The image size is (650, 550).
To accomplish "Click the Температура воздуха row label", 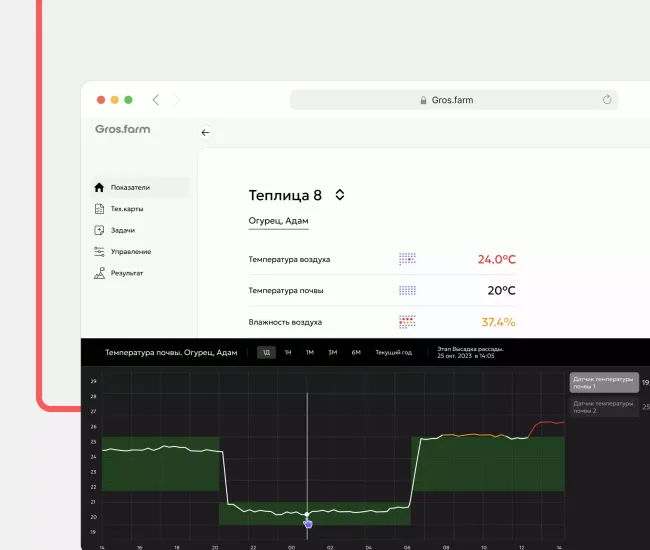I will [289, 259].
